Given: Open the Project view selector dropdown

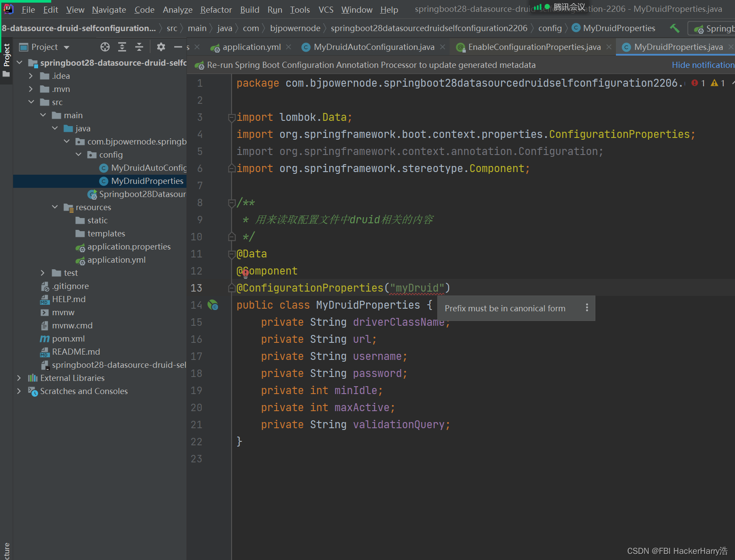Looking at the screenshot, I should (x=66, y=47).
